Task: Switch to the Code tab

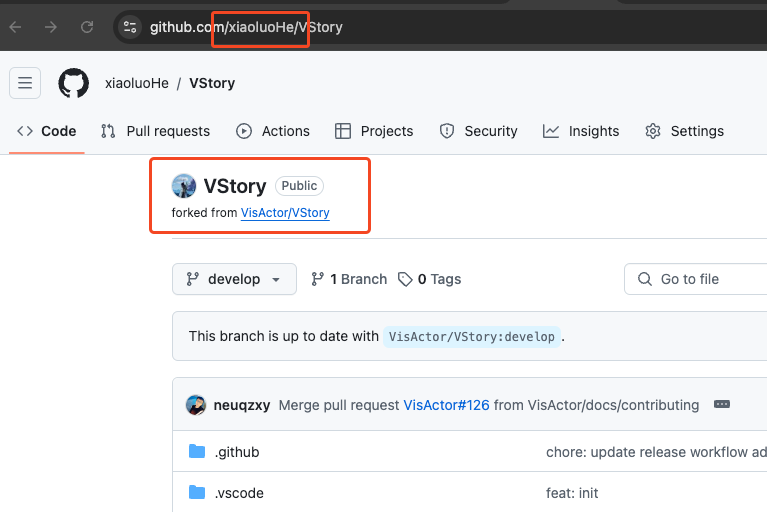Action: 47,131
